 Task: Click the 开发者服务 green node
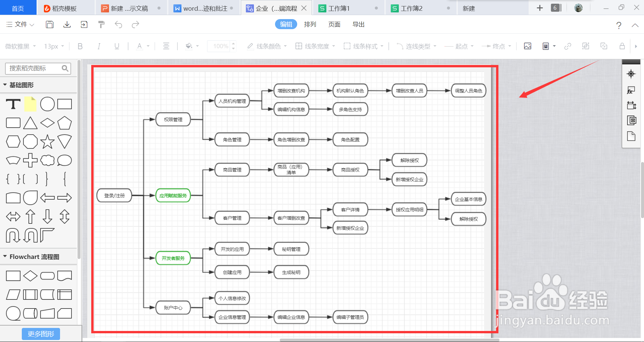pyautogui.click(x=173, y=258)
